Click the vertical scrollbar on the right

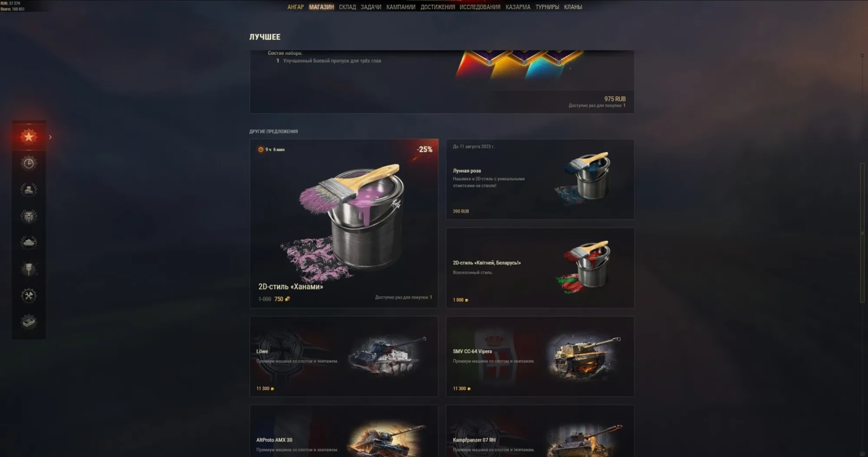(x=862, y=233)
